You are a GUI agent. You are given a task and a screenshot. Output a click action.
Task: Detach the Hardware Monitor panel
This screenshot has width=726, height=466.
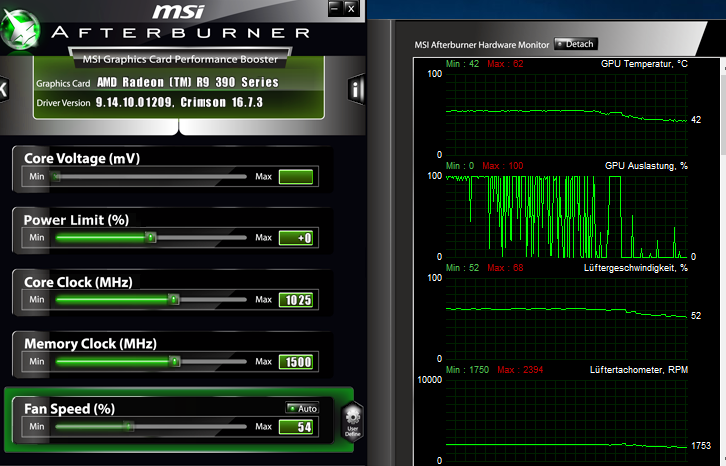tap(576, 44)
